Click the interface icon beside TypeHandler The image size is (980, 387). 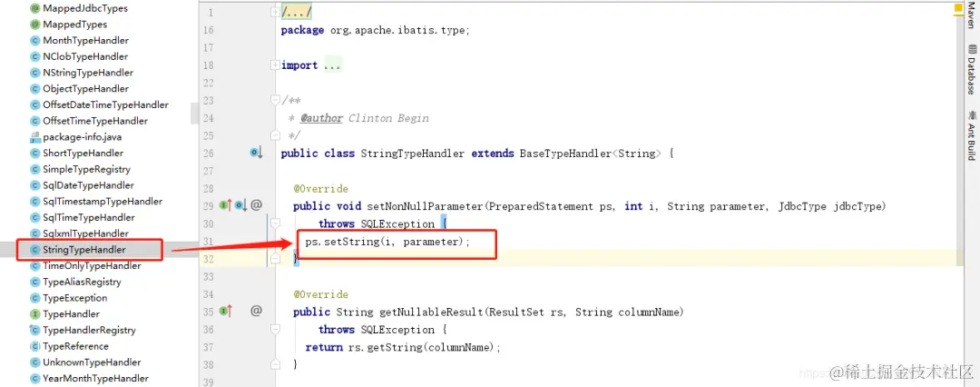pyautogui.click(x=35, y=314)
